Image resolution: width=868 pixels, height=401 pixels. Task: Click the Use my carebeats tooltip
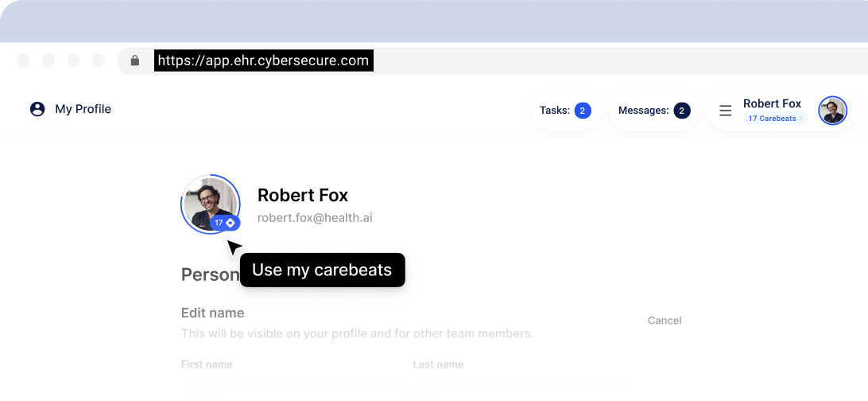(x=322, y=270)
